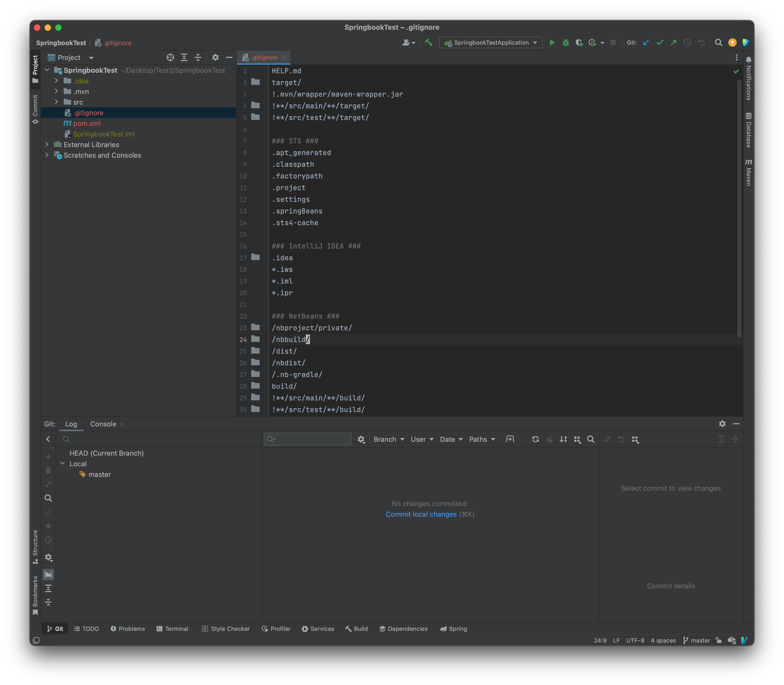Collapse all in the Project panel

pos(198,57)
